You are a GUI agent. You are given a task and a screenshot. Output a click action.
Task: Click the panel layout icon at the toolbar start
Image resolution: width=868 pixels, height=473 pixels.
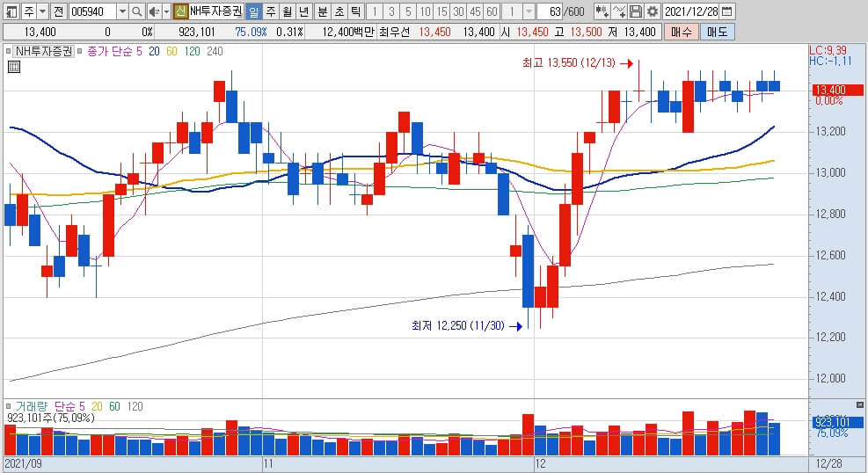click(11, 11)
